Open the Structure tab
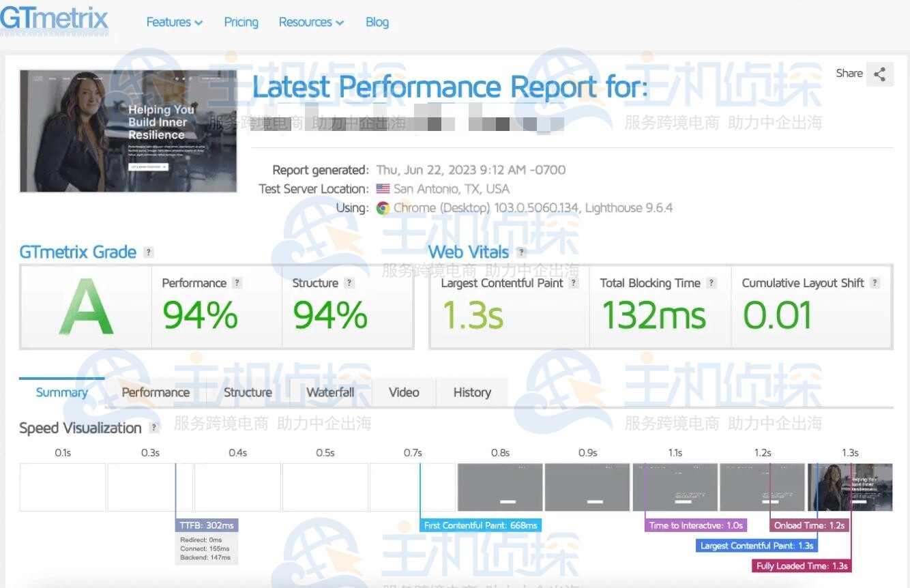 [248, 392]
